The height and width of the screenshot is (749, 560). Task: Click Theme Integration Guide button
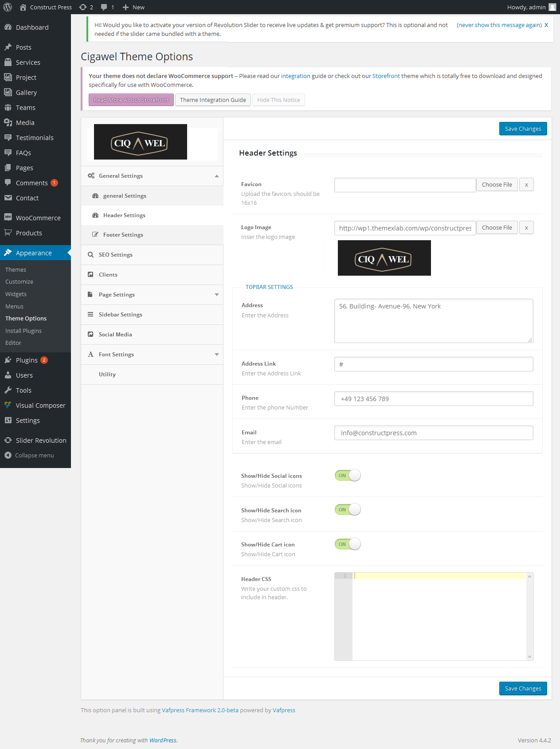(213, 100)
